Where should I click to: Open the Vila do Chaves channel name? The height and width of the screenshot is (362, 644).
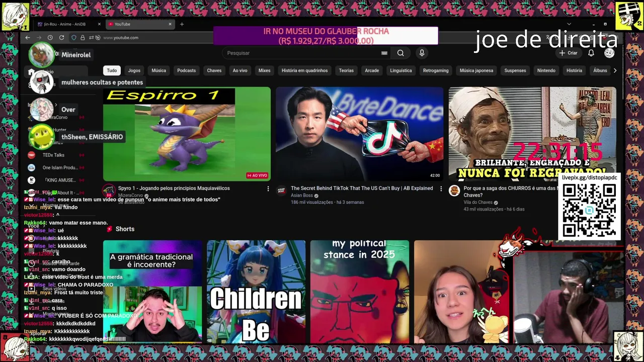click(478, 203)
